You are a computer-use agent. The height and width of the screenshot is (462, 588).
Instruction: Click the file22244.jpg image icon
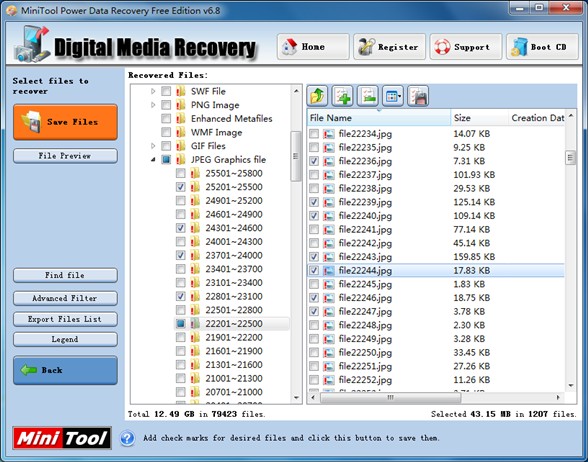click(x=329, y=270)
